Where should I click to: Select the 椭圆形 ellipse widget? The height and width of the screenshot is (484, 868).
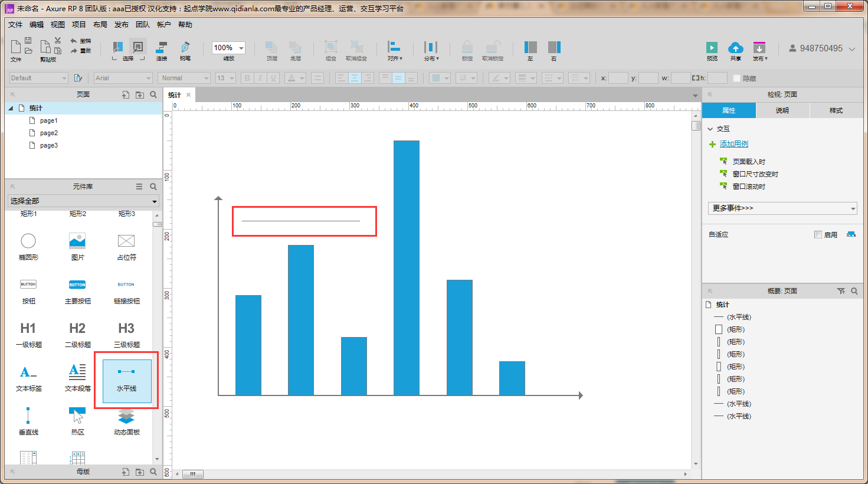click(x=28, y=246)
